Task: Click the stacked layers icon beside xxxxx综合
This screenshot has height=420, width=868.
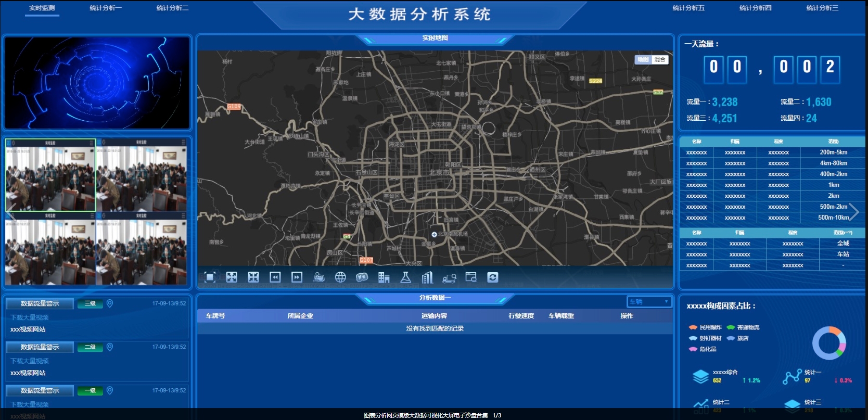Action: [x=701, y=376]
